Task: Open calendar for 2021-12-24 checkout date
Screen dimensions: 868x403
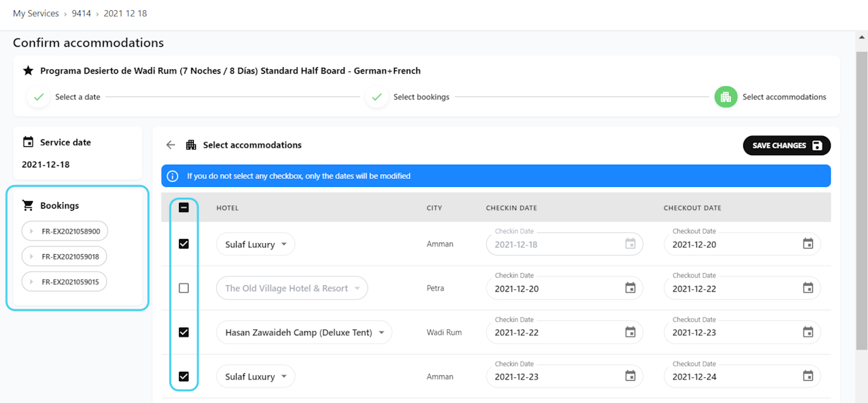Action: (808, 376)
